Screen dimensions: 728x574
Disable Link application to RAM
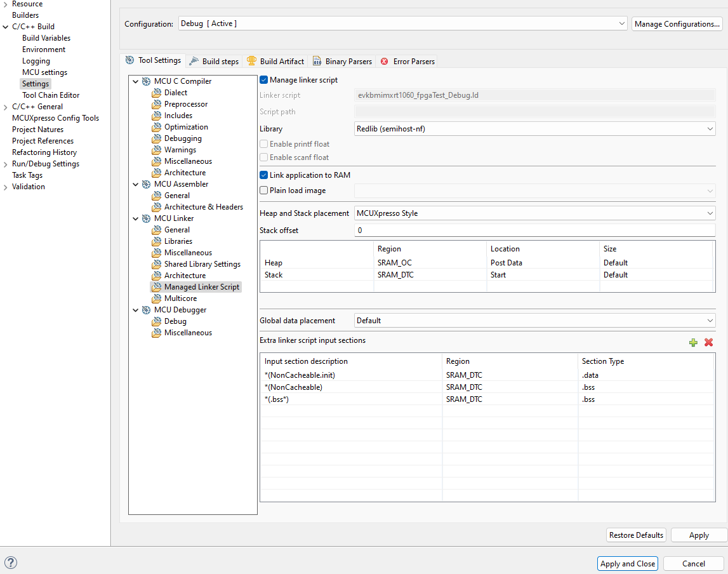pyautogui.click(x=263, y=175)
